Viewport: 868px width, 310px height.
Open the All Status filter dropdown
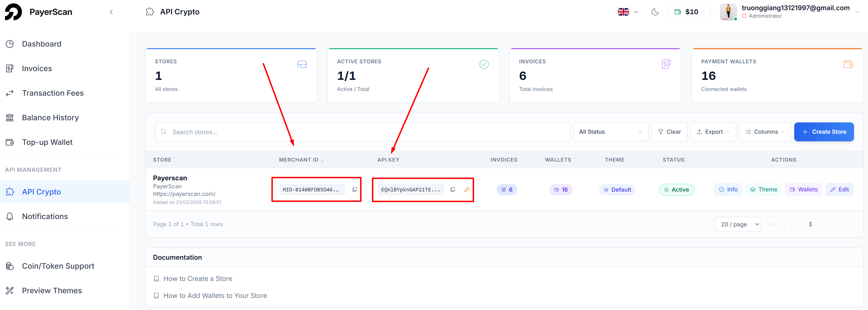tap(611, 132)
